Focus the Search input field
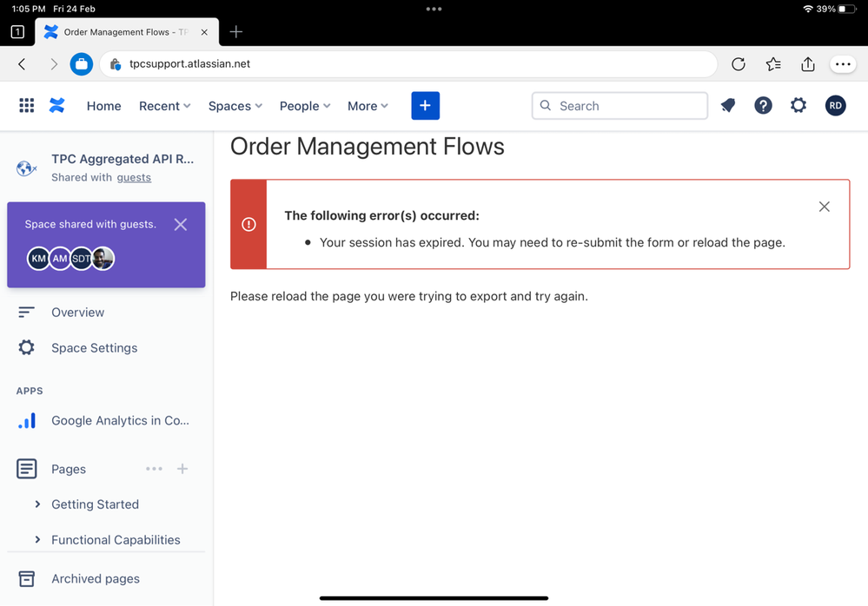This screenshot has width=868, height=606. 620,106
